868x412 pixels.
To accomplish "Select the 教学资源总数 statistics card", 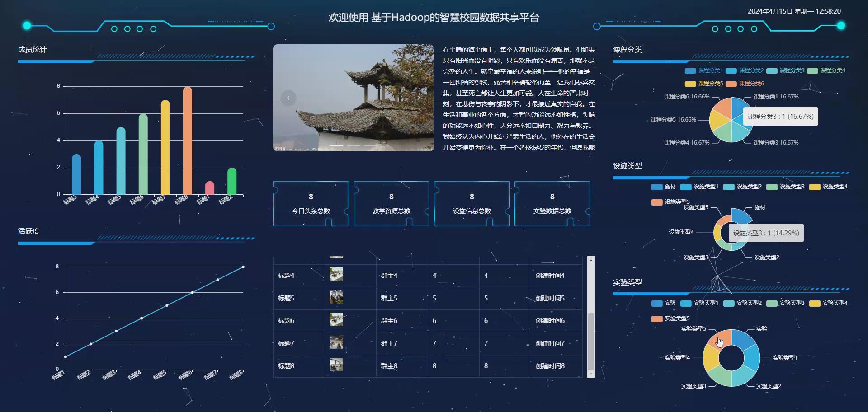I will 392,204.
